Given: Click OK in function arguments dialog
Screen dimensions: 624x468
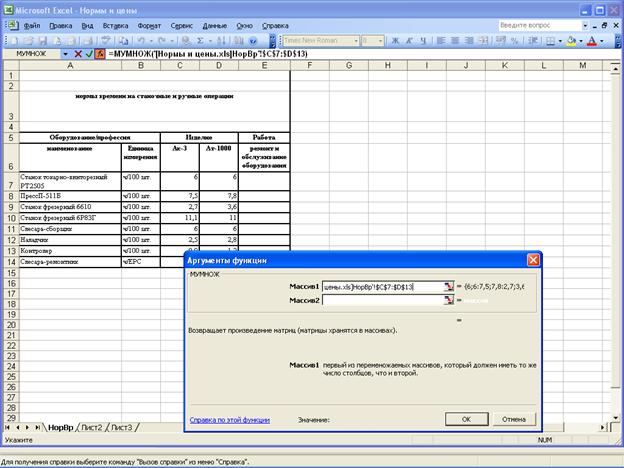Looking at the screenshot, I should point(466,419).
